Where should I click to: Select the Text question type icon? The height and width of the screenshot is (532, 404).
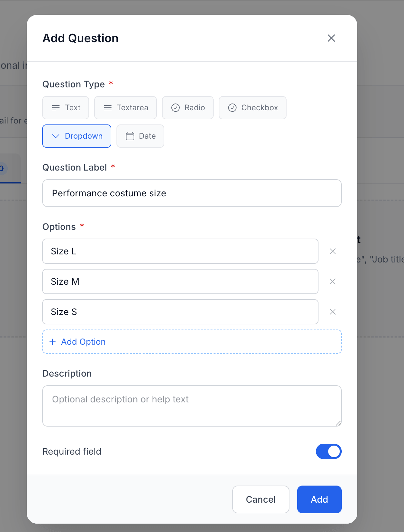tap(56, 108)
